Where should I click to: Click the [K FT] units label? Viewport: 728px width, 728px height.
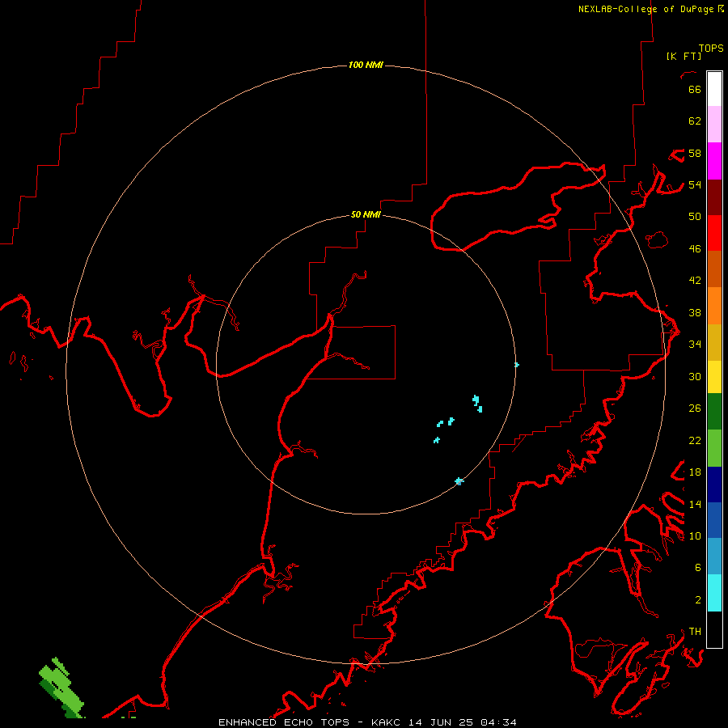coord(684,56)
